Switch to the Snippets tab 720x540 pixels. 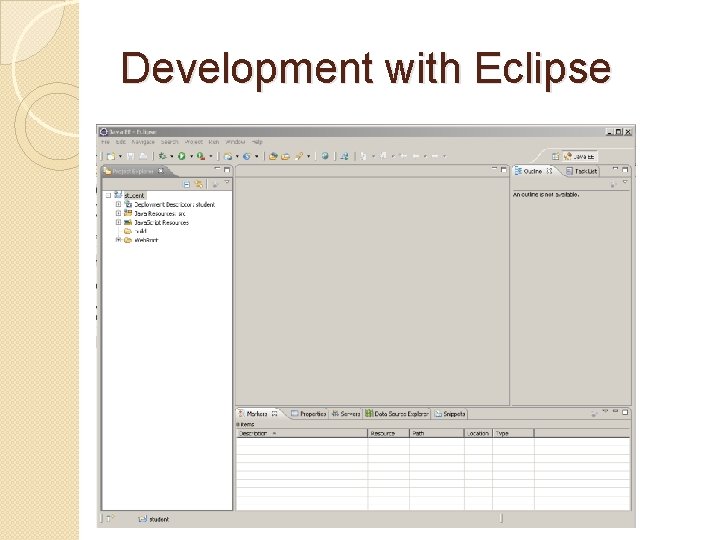[450, 414]
